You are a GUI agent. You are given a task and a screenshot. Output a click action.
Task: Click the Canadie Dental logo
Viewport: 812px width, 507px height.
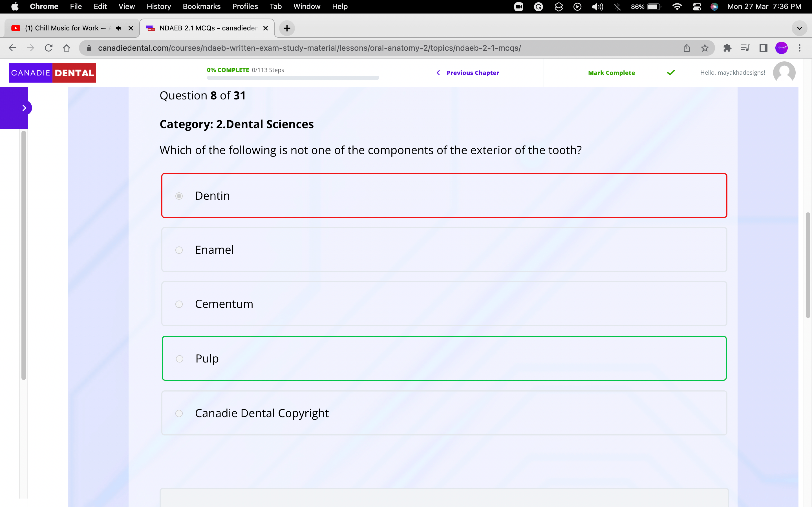coord(52,72)
